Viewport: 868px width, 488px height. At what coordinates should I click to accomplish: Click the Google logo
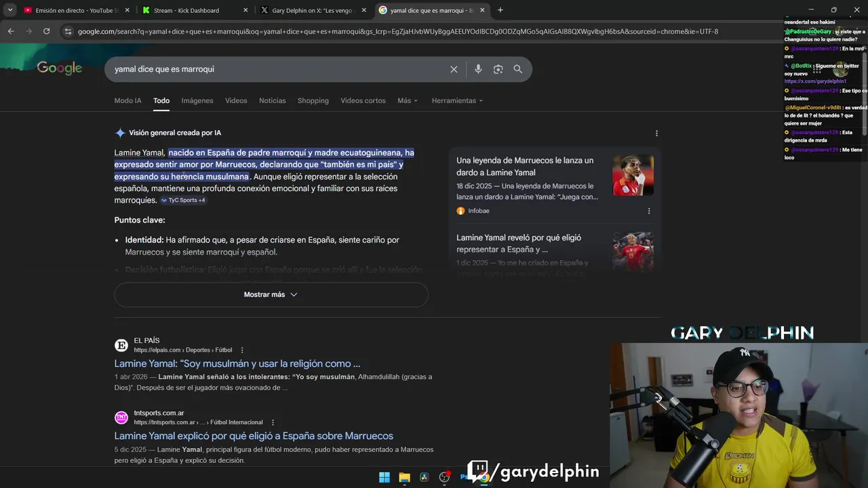60,68
